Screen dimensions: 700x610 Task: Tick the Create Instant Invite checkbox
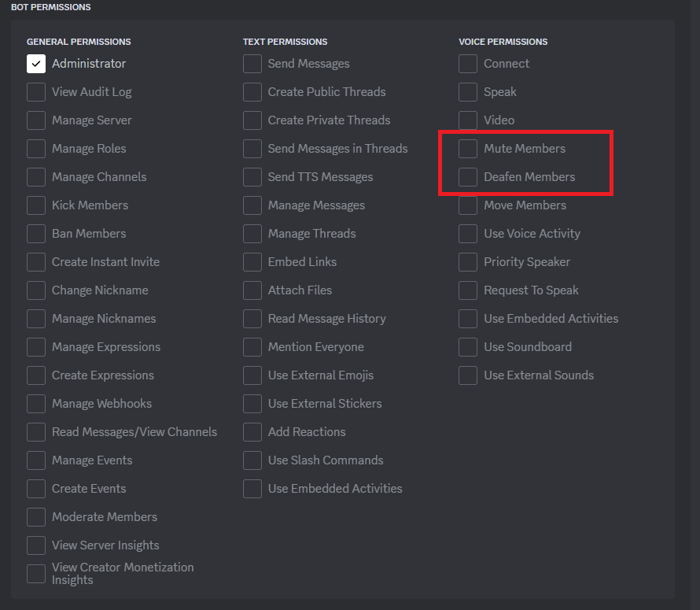[36, 262]
